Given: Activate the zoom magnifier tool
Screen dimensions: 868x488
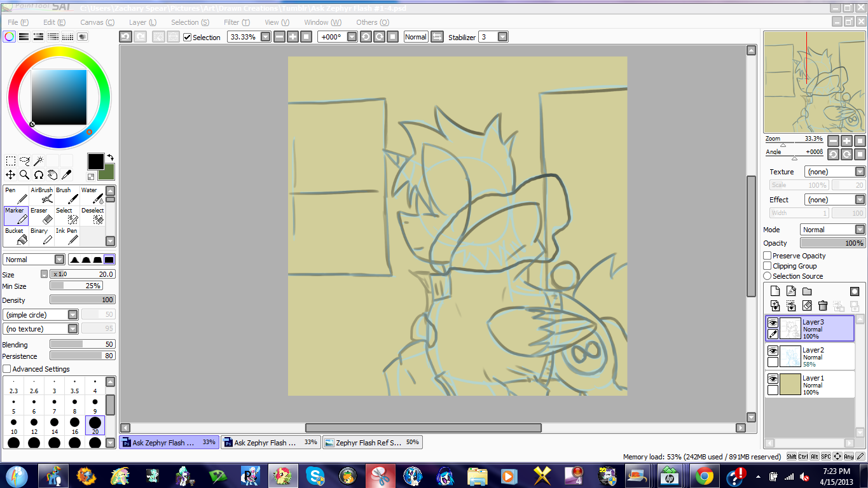Looking at the screenshot, I should pyautogui.click(x=25, y=174).
